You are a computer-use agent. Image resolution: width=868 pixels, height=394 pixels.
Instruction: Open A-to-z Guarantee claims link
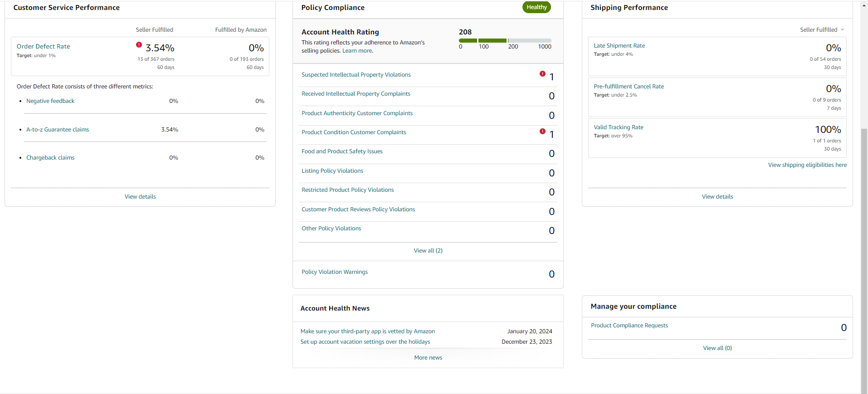[x=58, y=130]
